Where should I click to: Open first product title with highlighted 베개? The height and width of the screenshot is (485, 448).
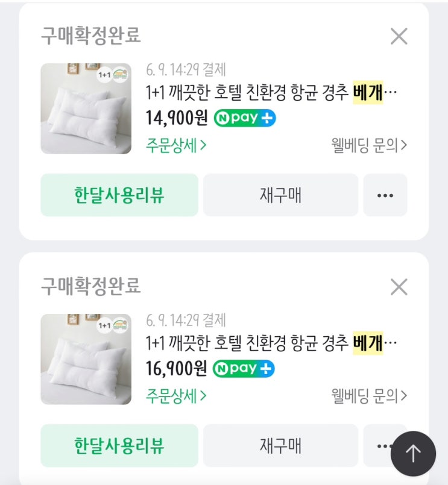click(x=271, y=92)
